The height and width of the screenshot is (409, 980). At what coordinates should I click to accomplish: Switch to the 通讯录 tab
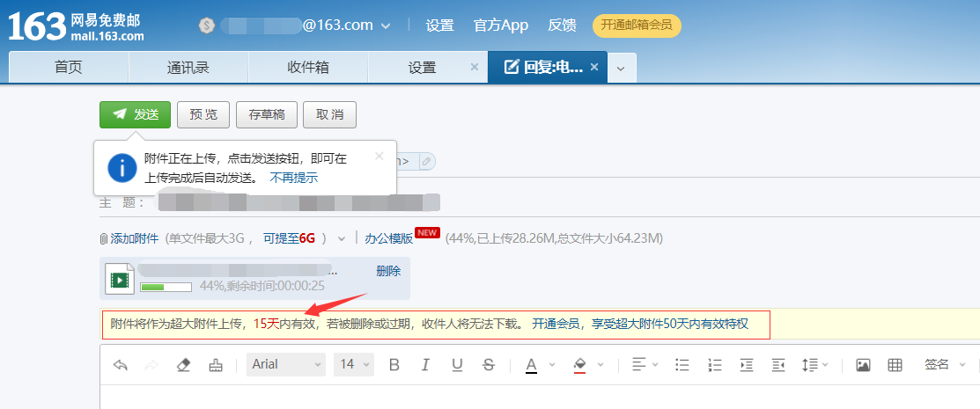188,68
